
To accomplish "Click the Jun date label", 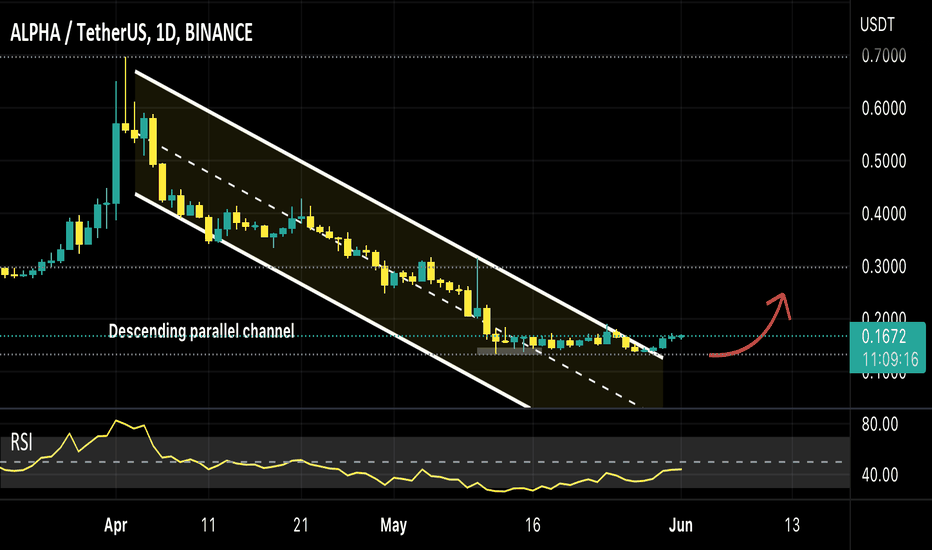I will tap(681, 526).
